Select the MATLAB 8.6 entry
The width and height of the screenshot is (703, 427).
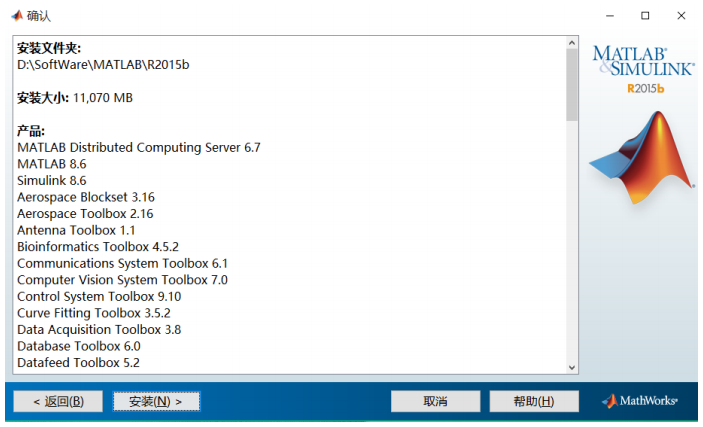[x=52, y=164]
